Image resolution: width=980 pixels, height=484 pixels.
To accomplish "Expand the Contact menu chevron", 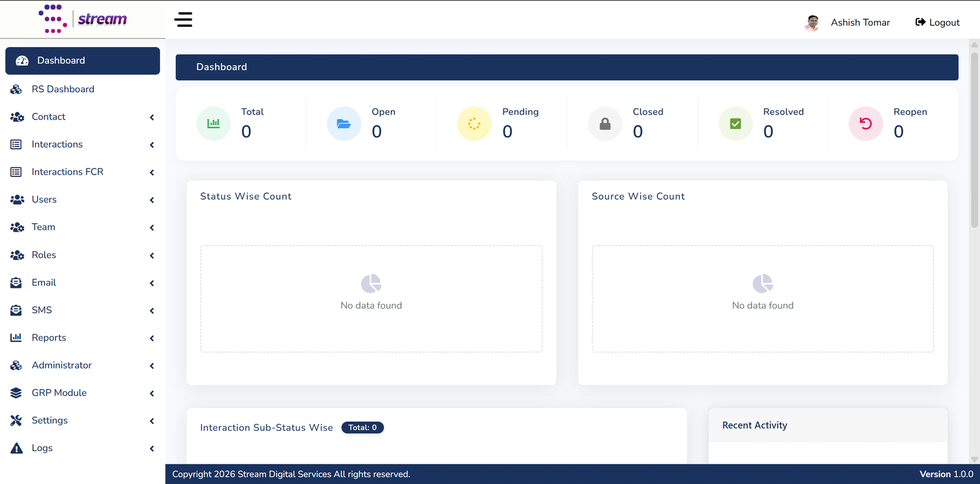I will click(152, 117).
